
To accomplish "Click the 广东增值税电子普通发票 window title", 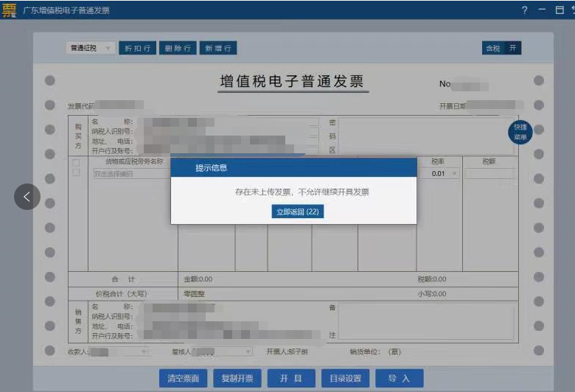I will tap(66, 10).
